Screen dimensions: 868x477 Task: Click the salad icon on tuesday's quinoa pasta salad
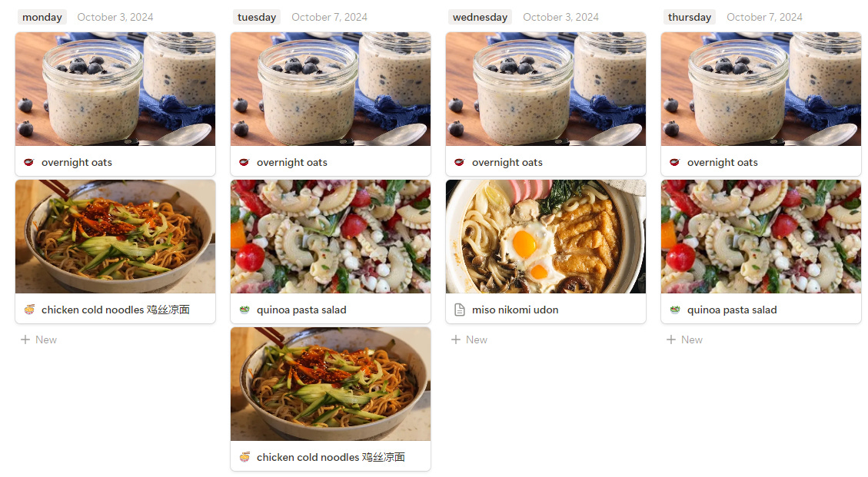click(244, 310)
